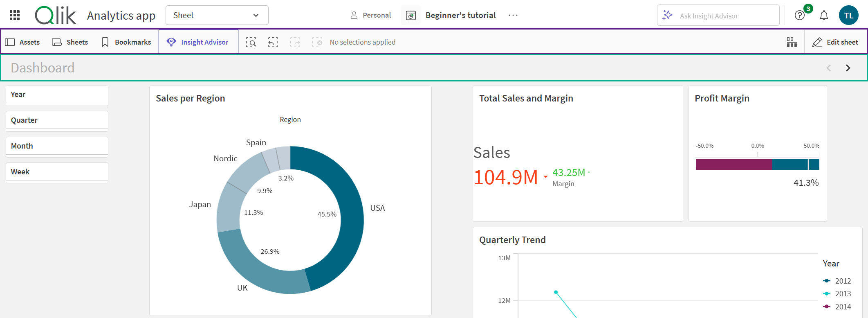Expand the Quarter filter pane
Viewport: 868px width, 318px height.
pyautogui.click(x=57, y=120)
